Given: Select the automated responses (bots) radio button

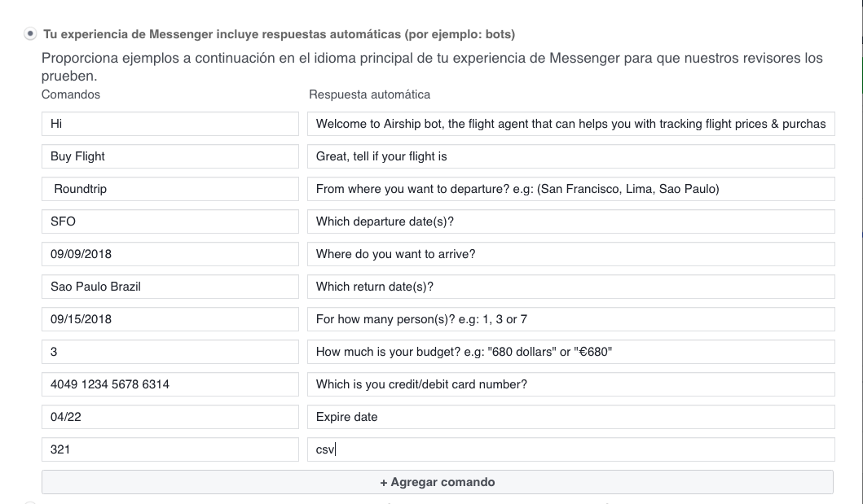Looking at the screenshot, I should (x=30, y=34).
